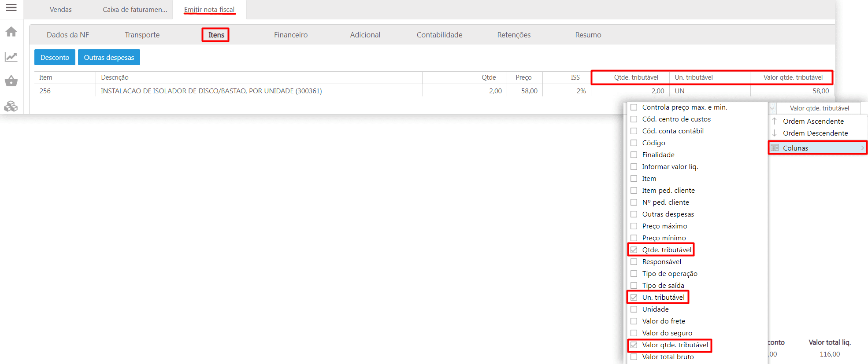Image resolution: width=868 pixels, height=364 pixels.
Task: Open the Transporte tab
Action: click(142, 35)
